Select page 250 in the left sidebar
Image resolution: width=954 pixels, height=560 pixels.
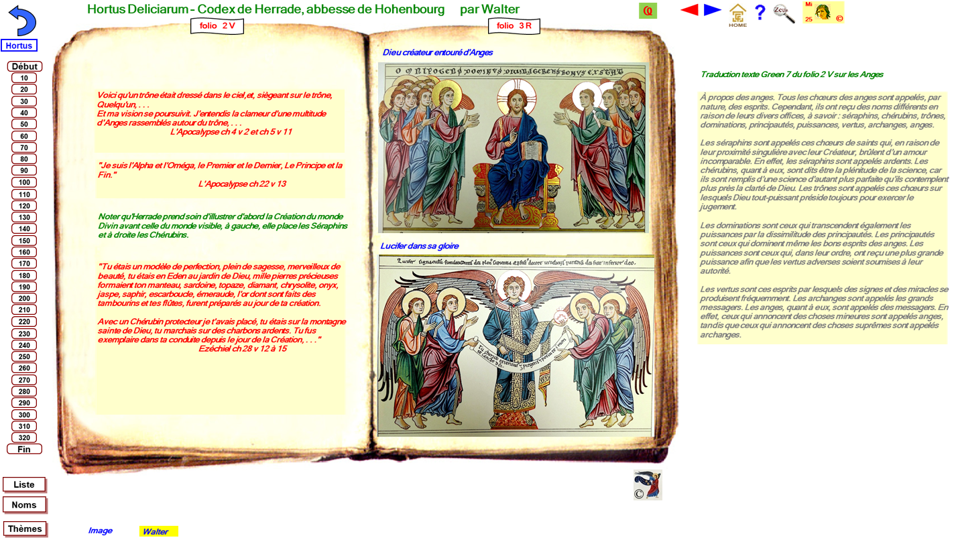(24, 356)
